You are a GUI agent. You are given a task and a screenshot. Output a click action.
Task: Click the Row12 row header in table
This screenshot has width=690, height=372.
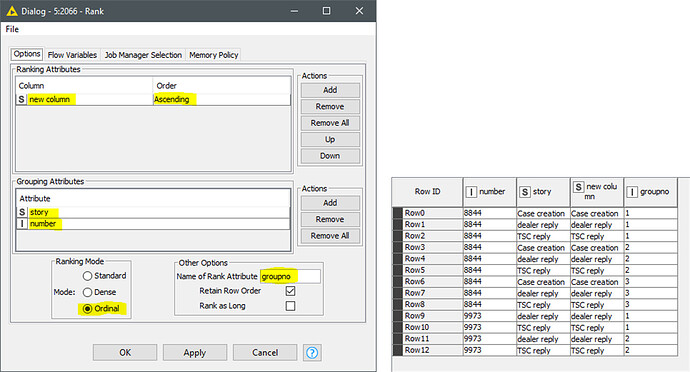[x=427, y=350]
